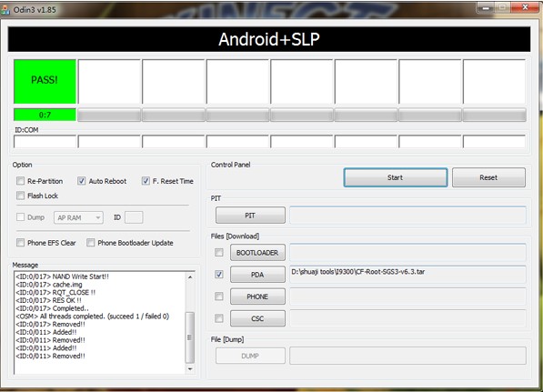543x392 pixels.
Task: Uncheck the Auto Reboot option
Action: point(81,181)
